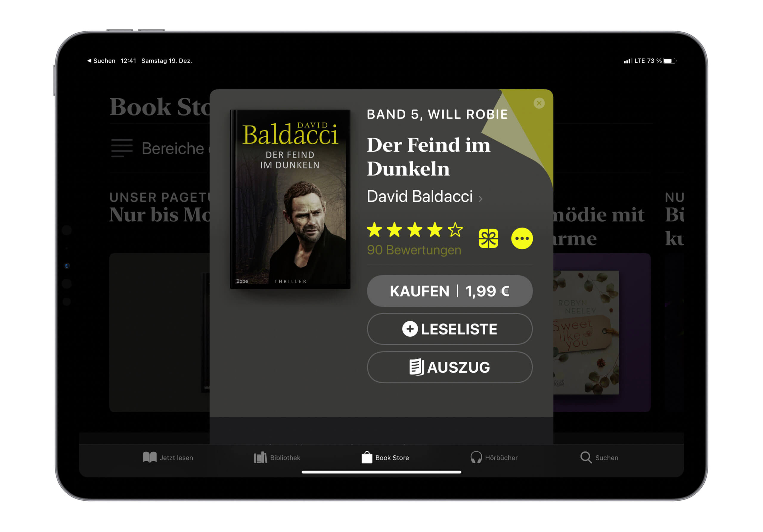763x532 pixels.
Task: Tap the plus icon on Leseliste button
Action: 410,329
